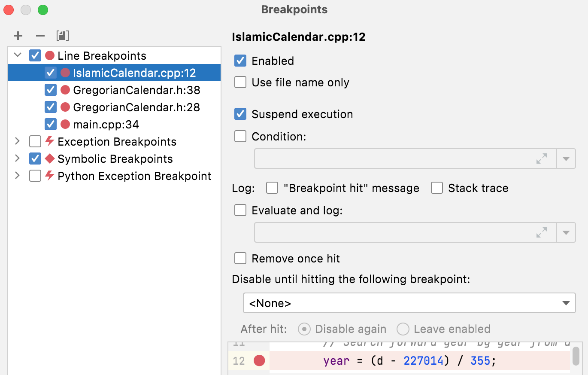Click the lightning icon for Exception Breakpoints
The height and width of the screenshot is (375, 588).
point(49,141)
